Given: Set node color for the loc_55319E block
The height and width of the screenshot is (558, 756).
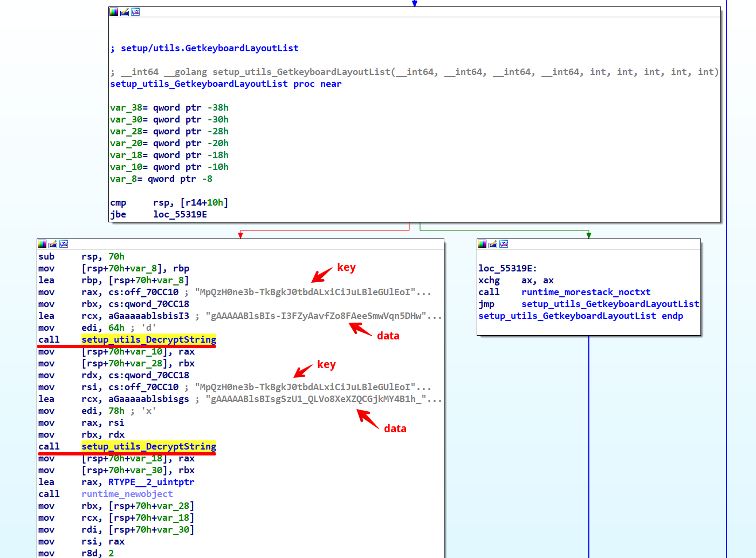Looking at the screenshot, I should click(482, 244).
